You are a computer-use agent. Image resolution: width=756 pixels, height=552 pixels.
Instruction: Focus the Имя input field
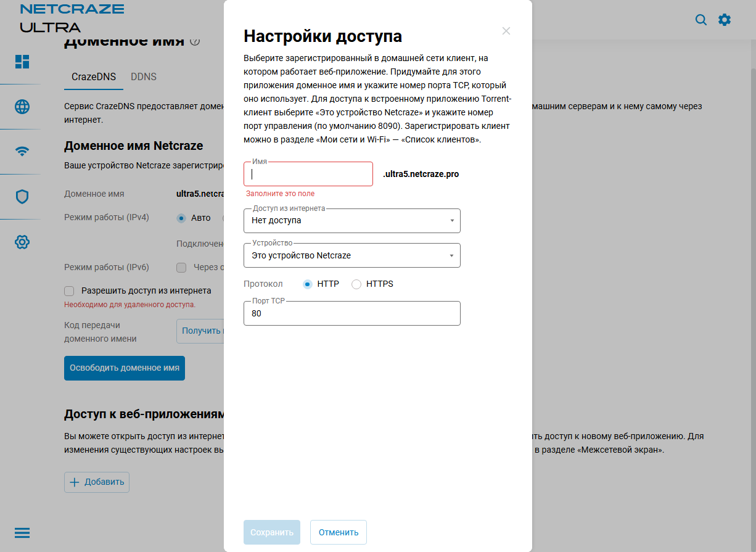[308, 174]
